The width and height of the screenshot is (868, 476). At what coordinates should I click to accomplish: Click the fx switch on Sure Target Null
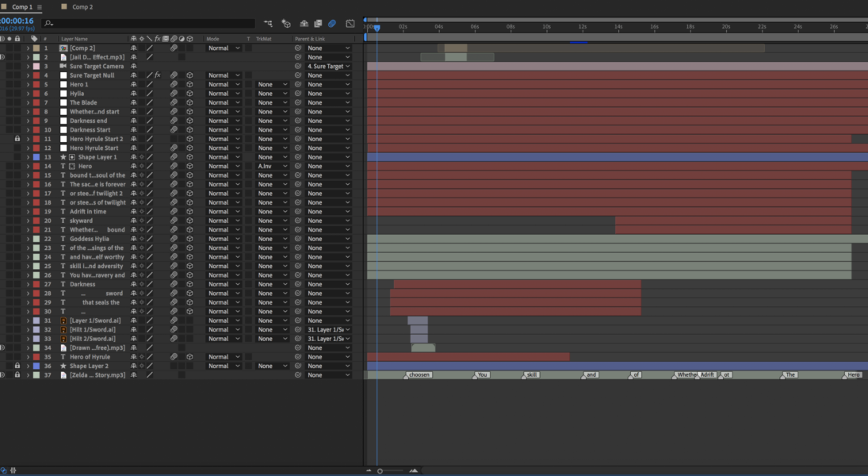point(156,75)
